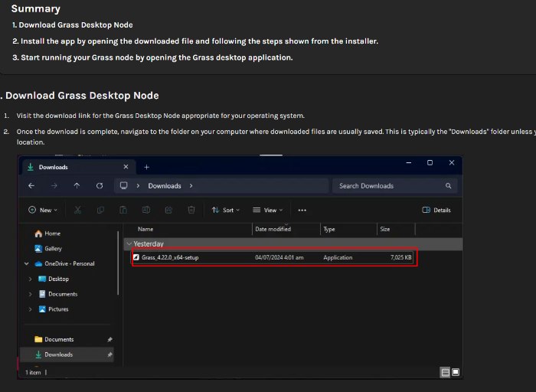The image size is (536, 392).
Task: Click the Copy icon in toolbar
Action: pos(100,210)
